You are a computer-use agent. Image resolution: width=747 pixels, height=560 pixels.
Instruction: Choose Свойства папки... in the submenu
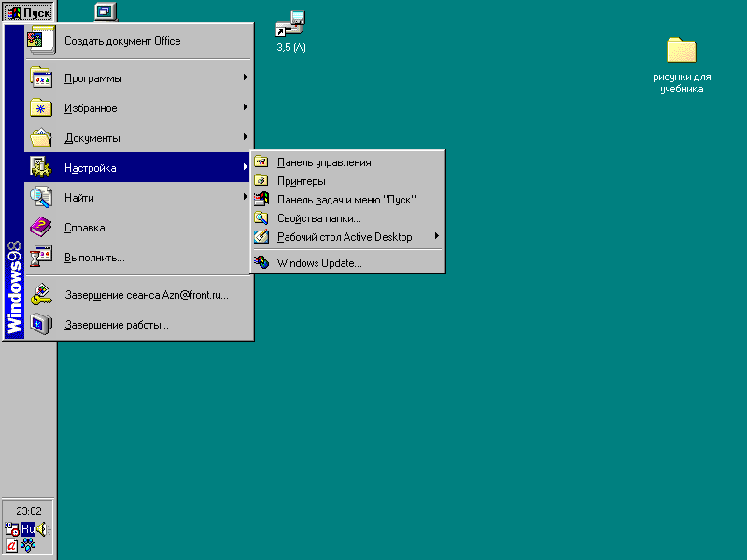click(347, 218)
